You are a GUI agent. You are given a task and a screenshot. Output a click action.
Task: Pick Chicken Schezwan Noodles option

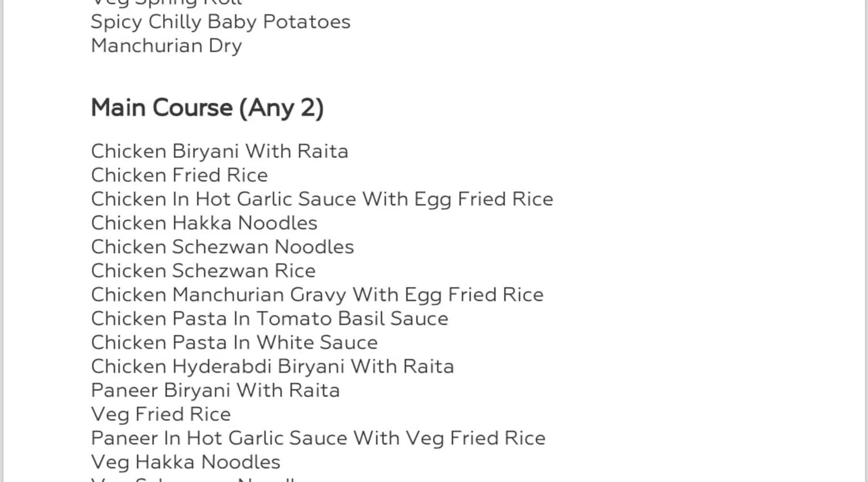point(222,247)
